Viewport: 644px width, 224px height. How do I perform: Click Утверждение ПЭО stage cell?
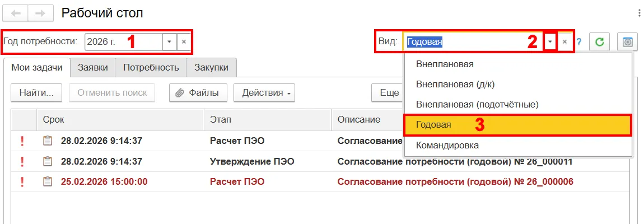(x=252, y=161)
